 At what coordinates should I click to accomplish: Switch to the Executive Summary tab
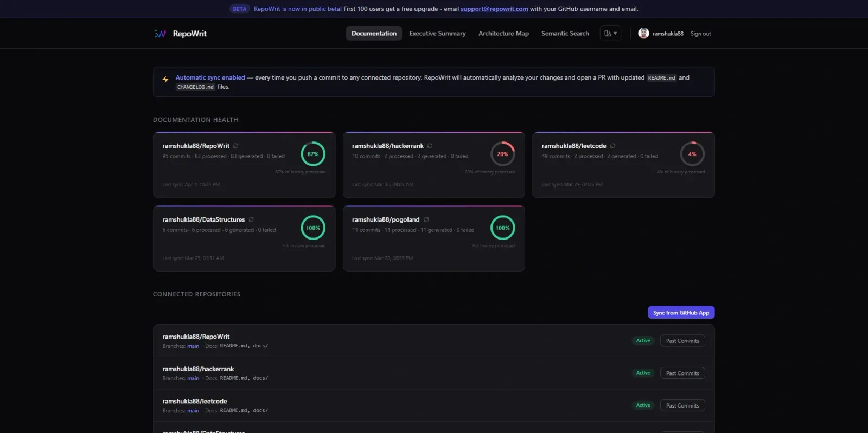437,34
